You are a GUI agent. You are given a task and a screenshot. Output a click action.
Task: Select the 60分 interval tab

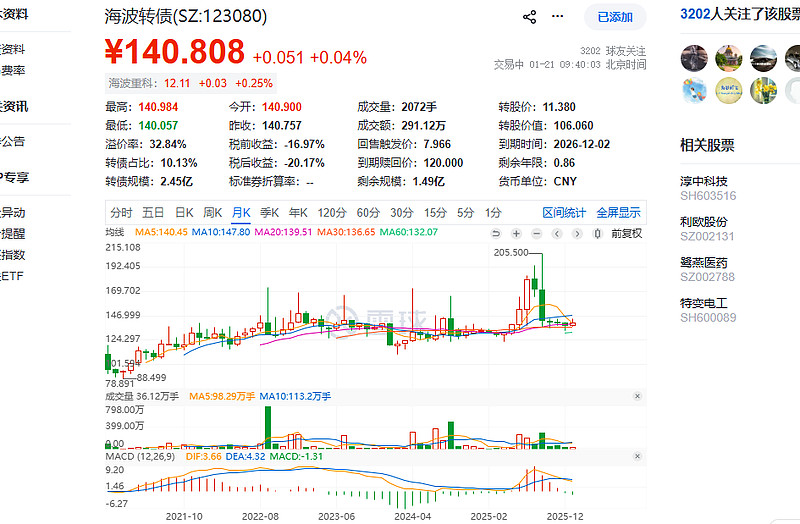[368, 213]
